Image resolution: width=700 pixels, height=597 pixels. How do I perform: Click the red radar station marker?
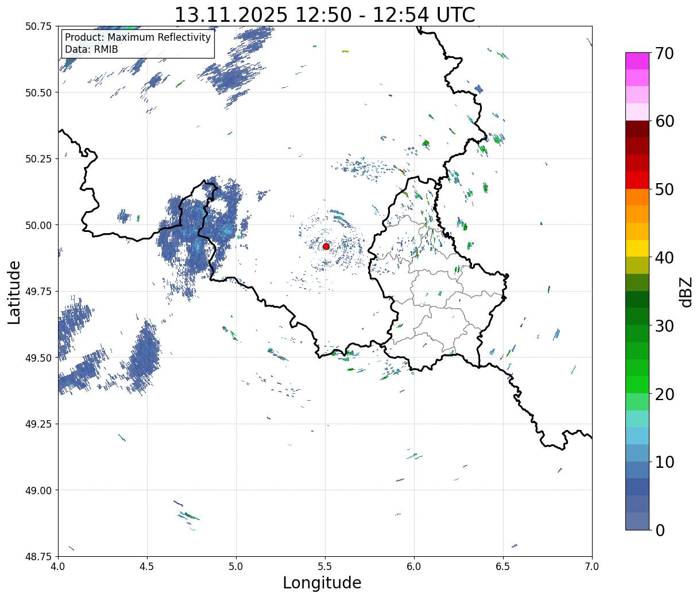[x=326, y=246]
